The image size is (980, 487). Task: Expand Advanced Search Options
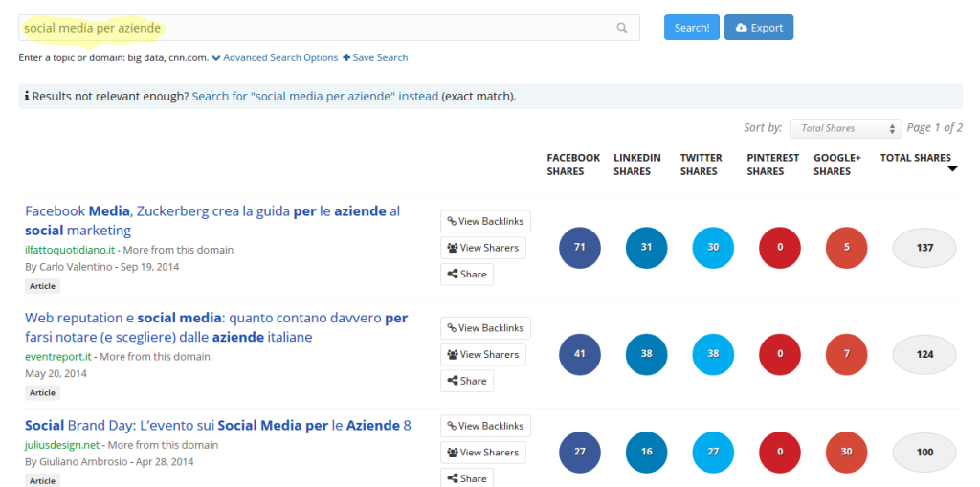point(275,57)
